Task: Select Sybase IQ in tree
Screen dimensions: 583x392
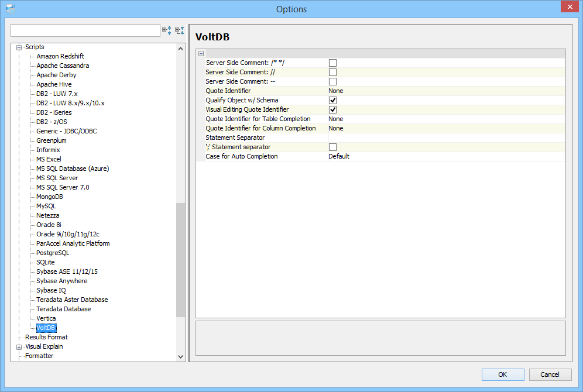Action: click(x=51, y=290)
